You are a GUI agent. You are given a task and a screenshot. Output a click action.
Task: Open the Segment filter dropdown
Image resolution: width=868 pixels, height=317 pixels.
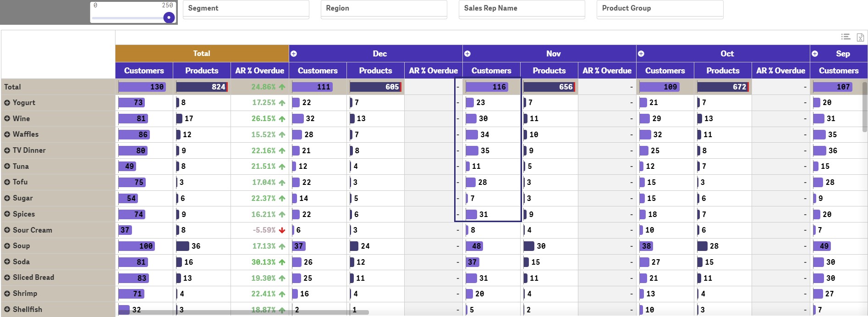(x=246, y=9)
